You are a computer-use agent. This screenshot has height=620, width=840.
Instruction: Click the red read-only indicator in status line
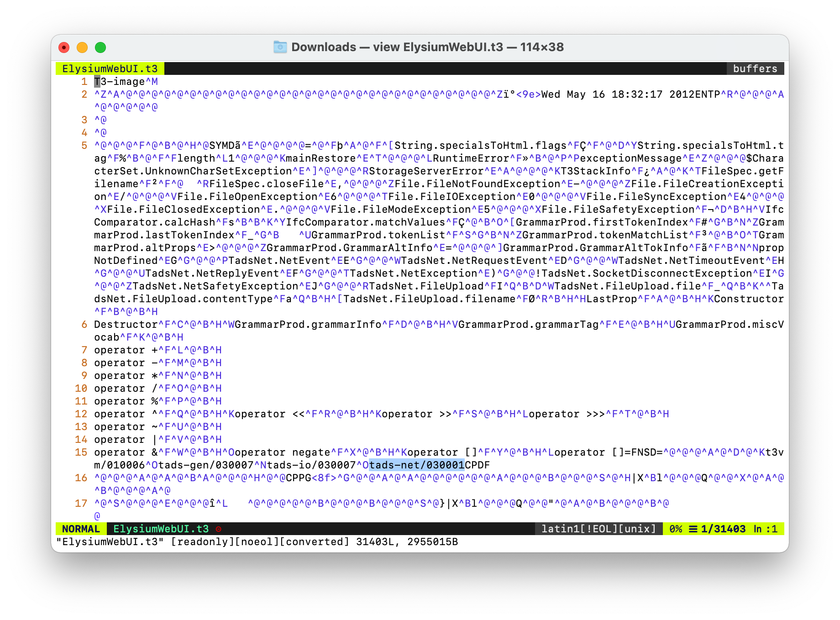pyautogui.click(x=219, y=529)
